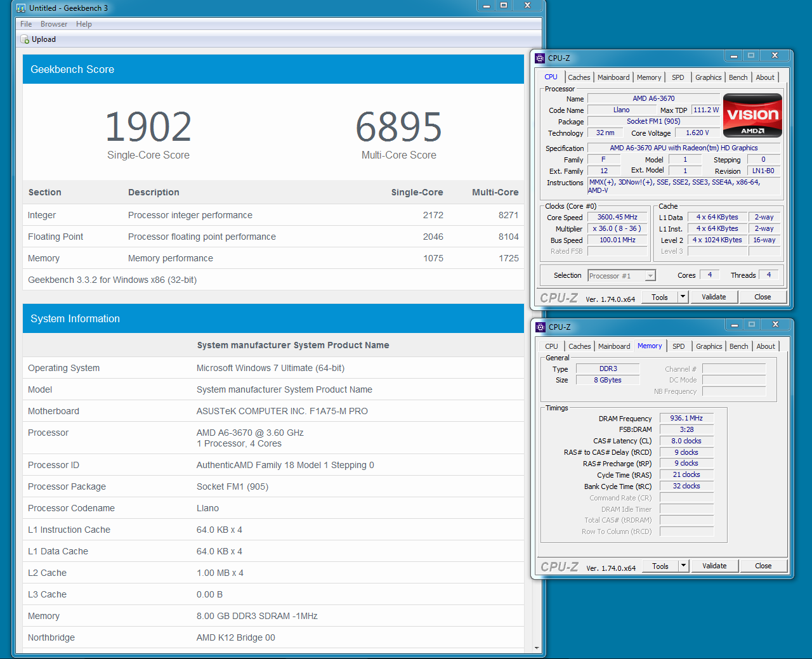Click the Level 2 cache 4 x 1024 KBytes field

[x=717, y=240]
